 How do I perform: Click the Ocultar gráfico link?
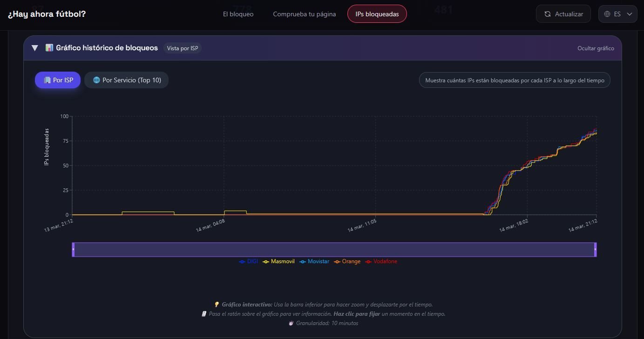pos(596,48)
